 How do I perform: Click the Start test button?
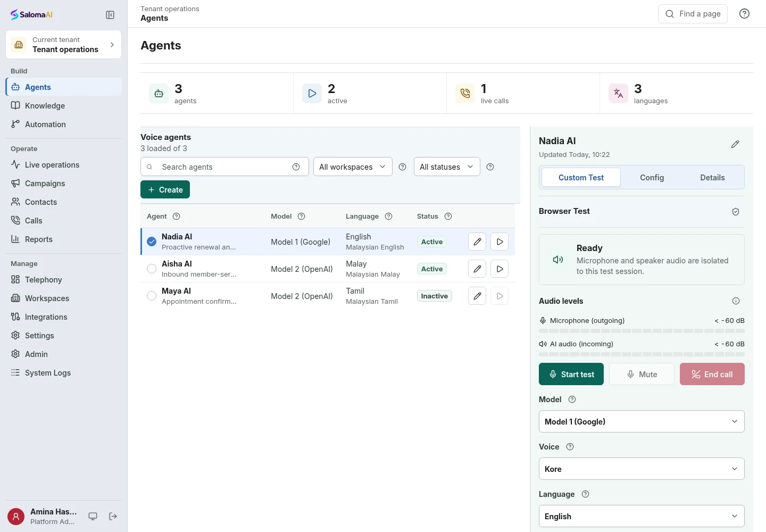[571, 374]
